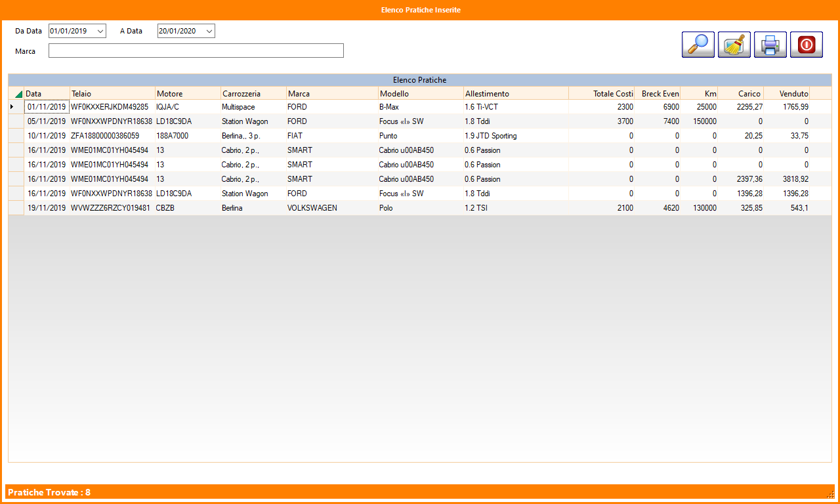Sort by the Modello column header
Screen dimensions: 840x504
click(421, 93)
